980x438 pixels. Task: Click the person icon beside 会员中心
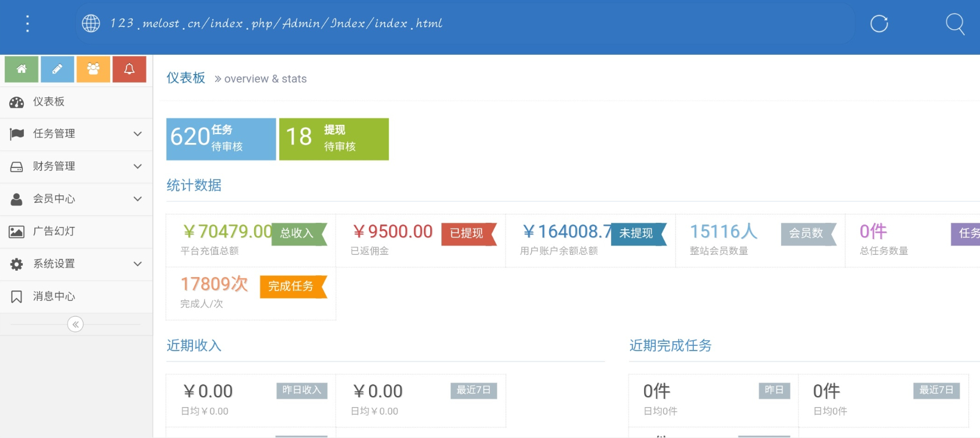click(x=16, y=199)
